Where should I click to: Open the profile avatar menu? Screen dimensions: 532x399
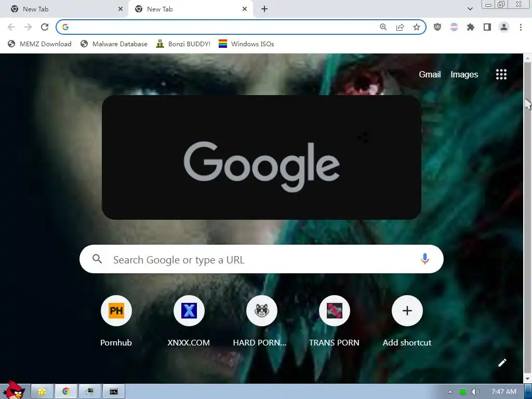(x=504, y=27)
